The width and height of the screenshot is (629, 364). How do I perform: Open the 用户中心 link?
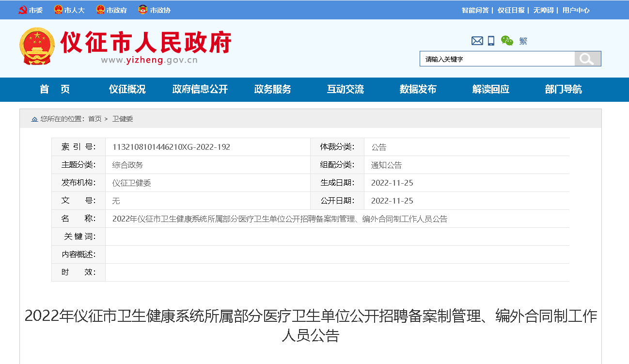point(576,10)
